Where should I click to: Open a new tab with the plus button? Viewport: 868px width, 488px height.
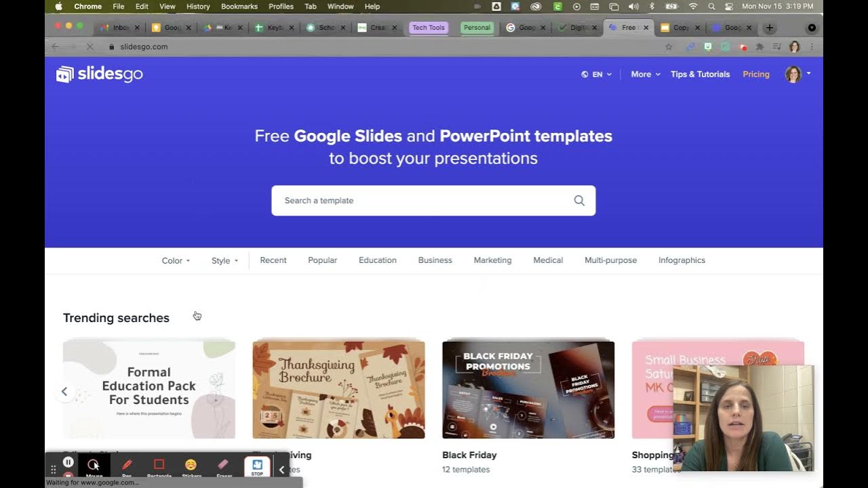click(769, 28)
